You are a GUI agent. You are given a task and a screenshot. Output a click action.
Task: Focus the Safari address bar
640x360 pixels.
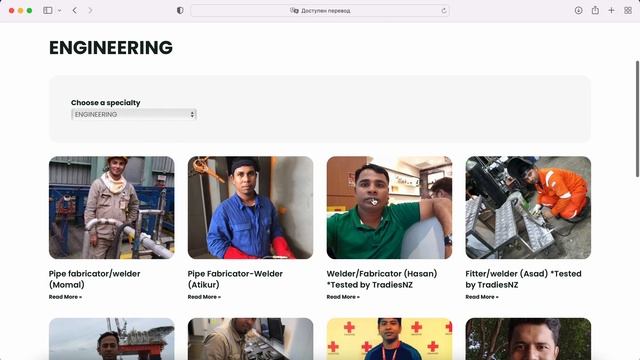tap(320, 11)
